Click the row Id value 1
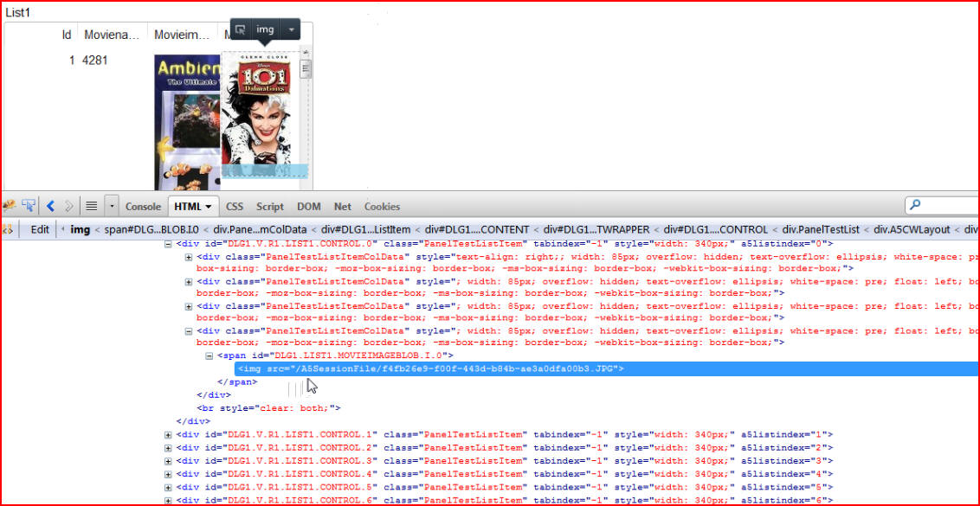The width and height of the screenshot is (980, 506). [72, 61]
